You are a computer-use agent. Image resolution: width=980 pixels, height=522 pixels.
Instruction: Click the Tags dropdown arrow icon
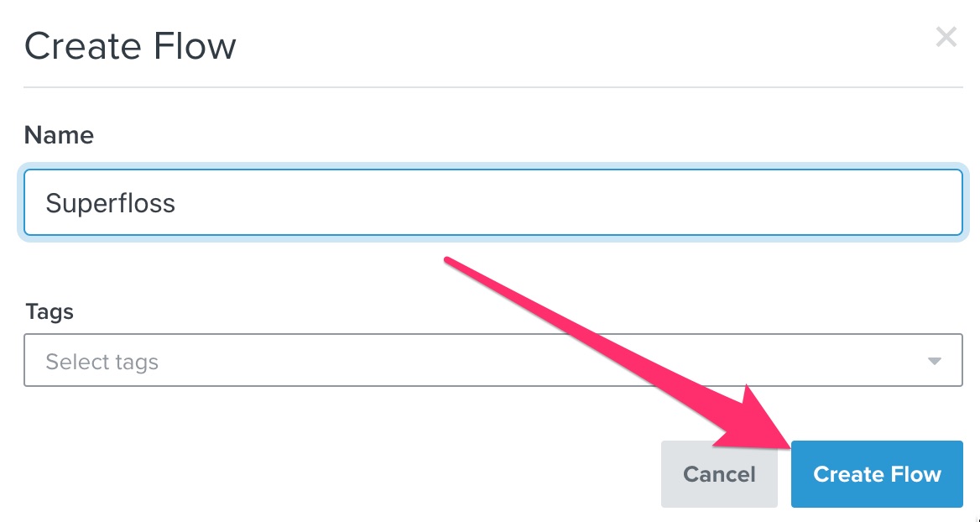pos(935,361)
